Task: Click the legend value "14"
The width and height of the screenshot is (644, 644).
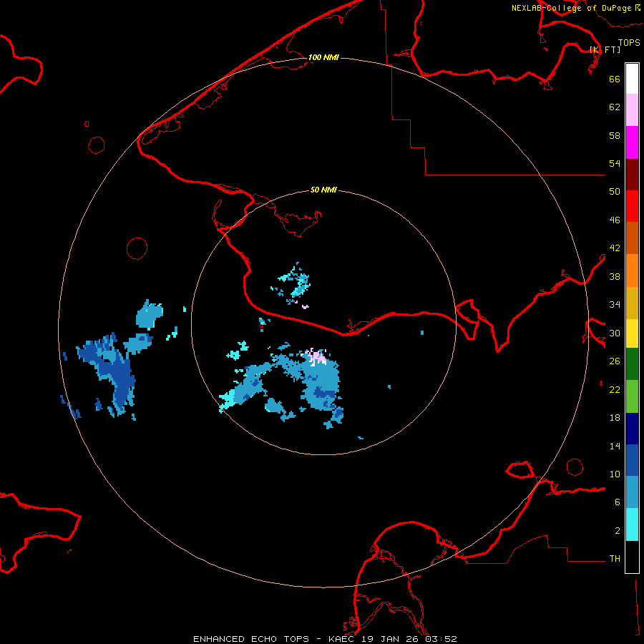Action: click(615, 446)
